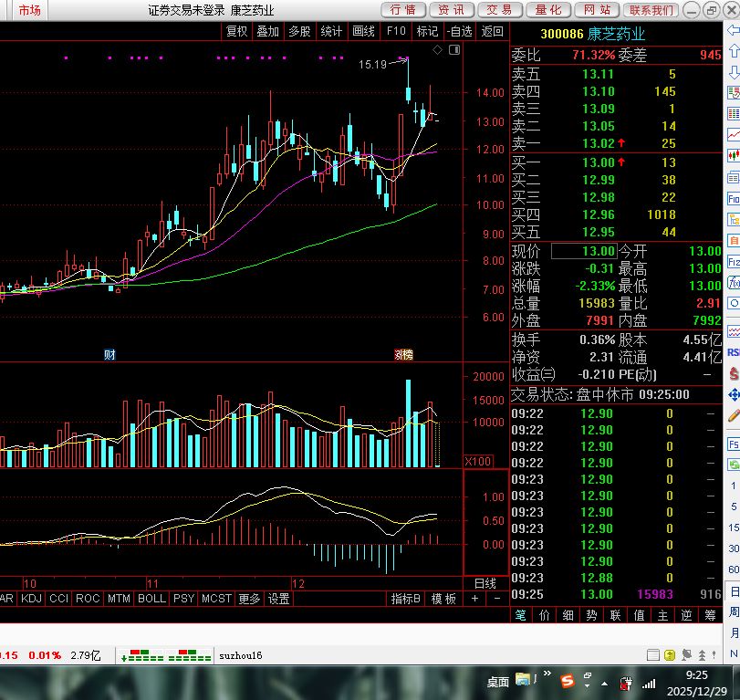
Task: Click the 联系我们 contact button
Action: pyautogui.click(x=651, y=10)
